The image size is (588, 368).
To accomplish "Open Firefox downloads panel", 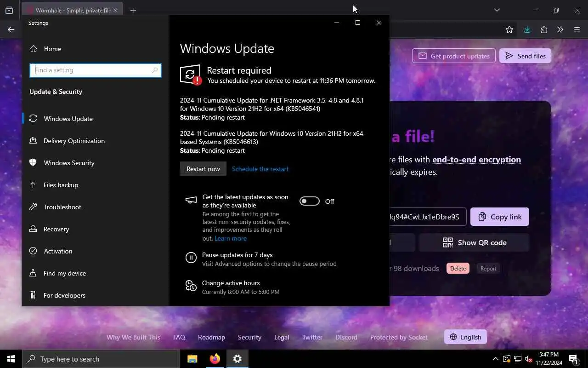I will click(527, 29).
